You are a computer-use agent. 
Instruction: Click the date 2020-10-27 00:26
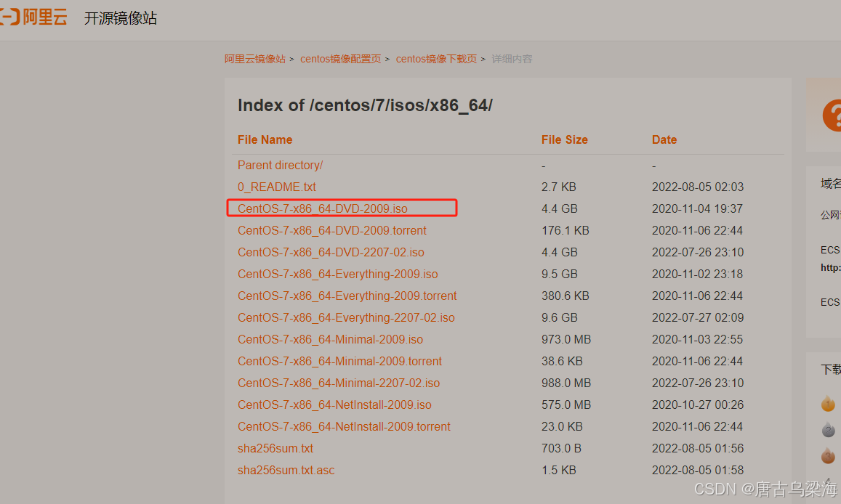click(698, 405)
